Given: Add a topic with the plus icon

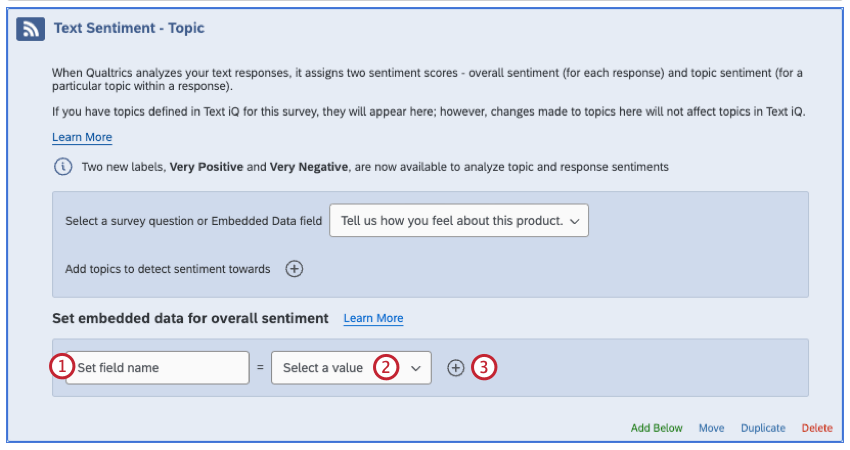Looking at the screenshot, I should pos(294,269).
